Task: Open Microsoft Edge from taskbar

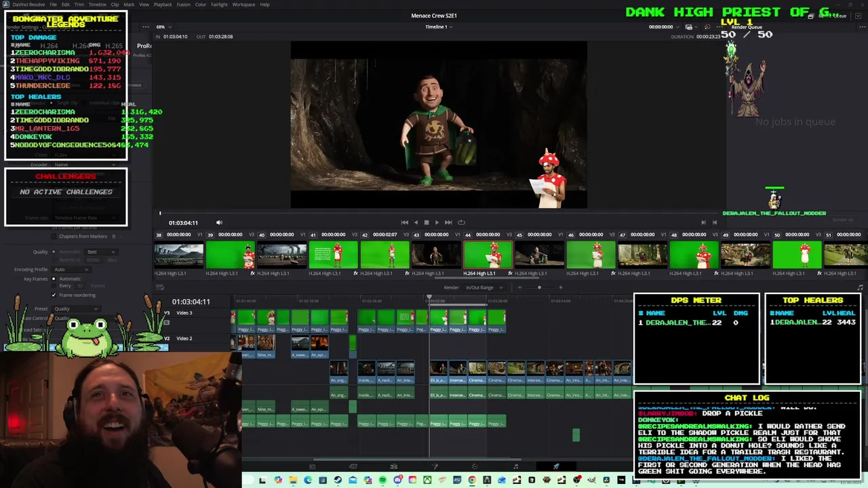Action: [x=308, y=480]
